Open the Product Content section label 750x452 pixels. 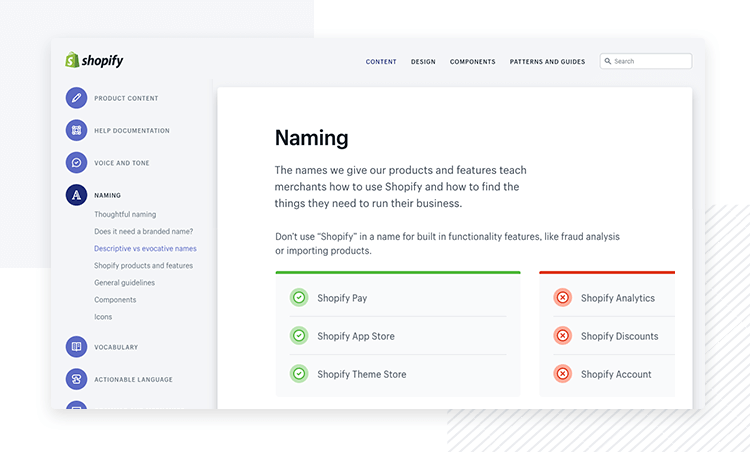126,98
